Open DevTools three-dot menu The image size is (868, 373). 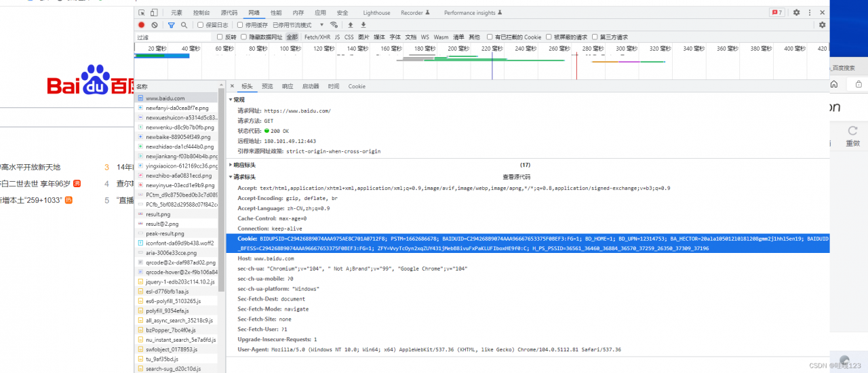(810, 13)
